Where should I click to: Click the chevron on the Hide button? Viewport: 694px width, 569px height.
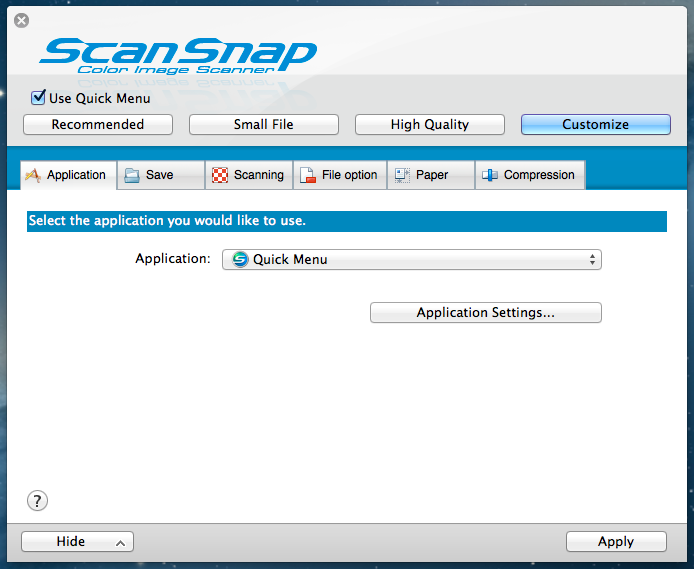click(120, 543)
